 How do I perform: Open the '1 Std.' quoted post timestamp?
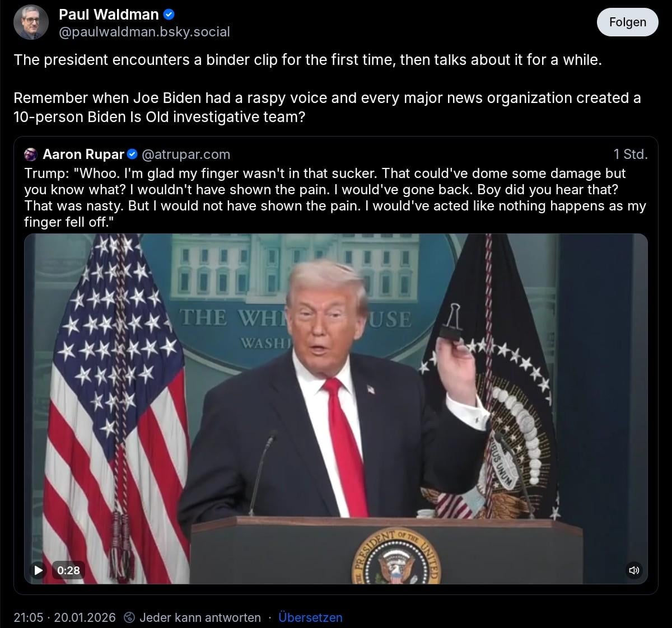coord(631,154)
